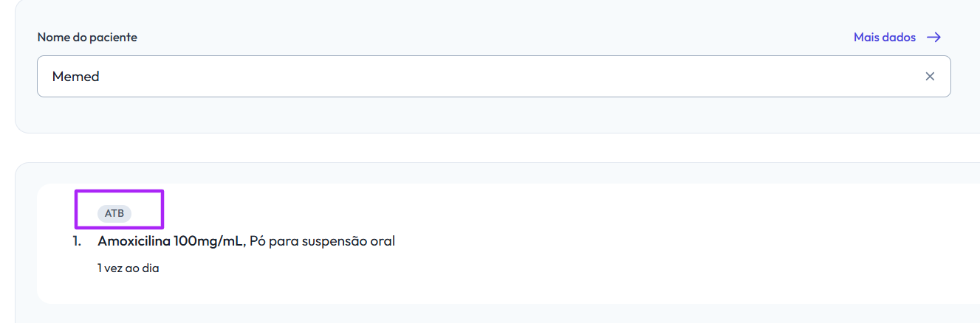The height and width of the screenshot is (323, 980).
Task: Click the word dia in the posology line
Action: pyautogui.click(x=151, y=268)
